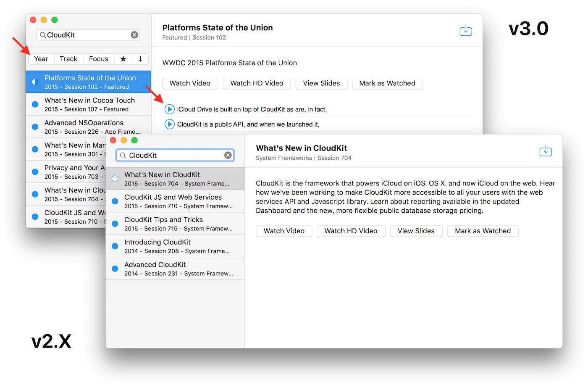The width and height of the screenshot is (588, 388).
Task: Select the Introducing CloudKit session
Action: [x=175, y=246]
